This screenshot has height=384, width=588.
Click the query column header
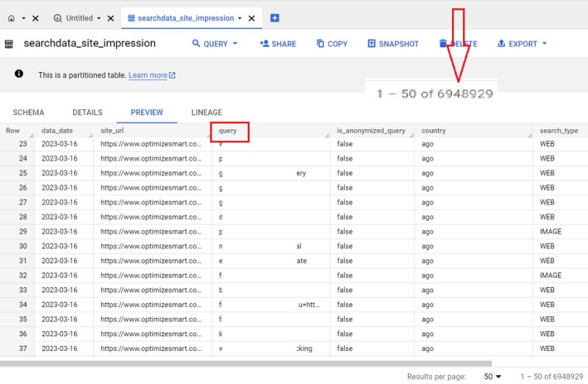tap(228, 131)
